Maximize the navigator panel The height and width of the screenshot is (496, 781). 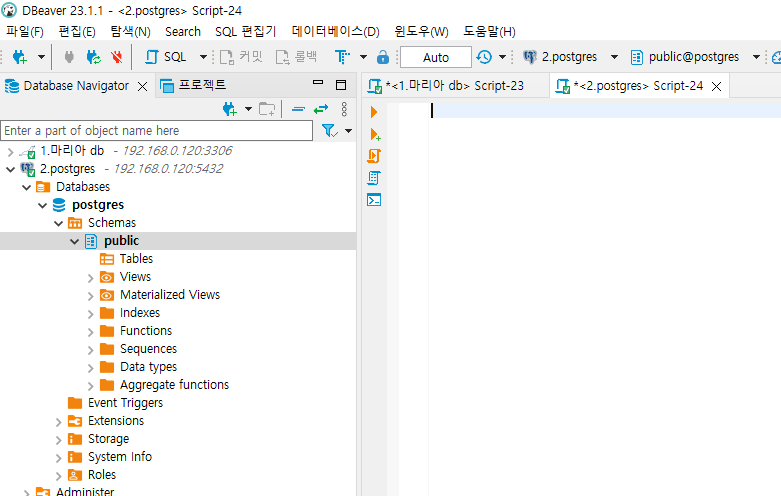pos(341,85)
